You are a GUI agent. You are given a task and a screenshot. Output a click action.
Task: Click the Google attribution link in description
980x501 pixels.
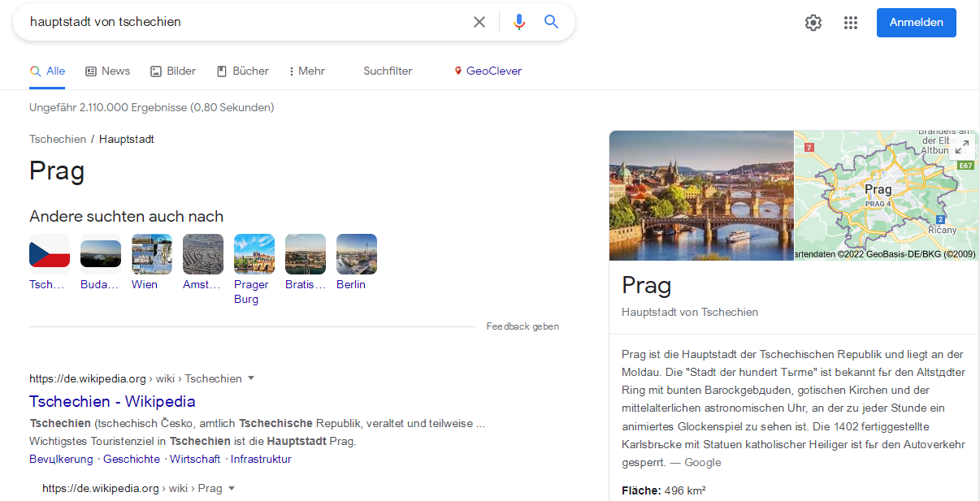click(x=703, y=462)
